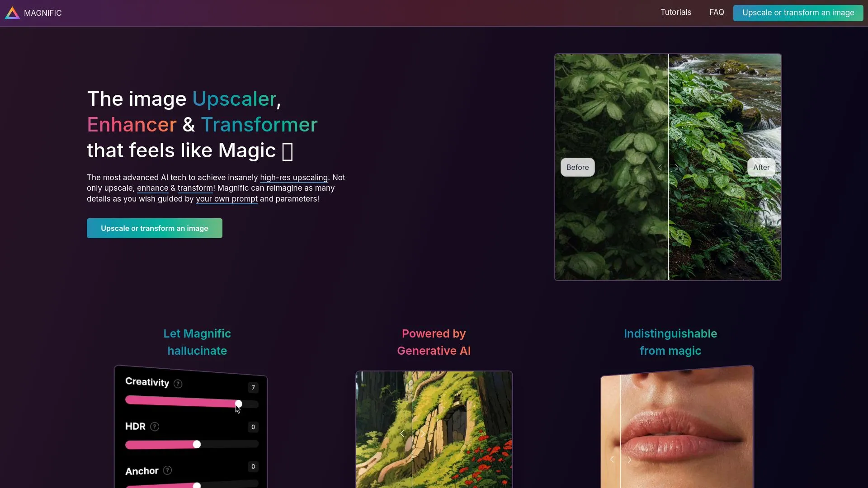Open the high-res upscaling link
Viewport: 868px width, 488px height.
tap(294, 178)
